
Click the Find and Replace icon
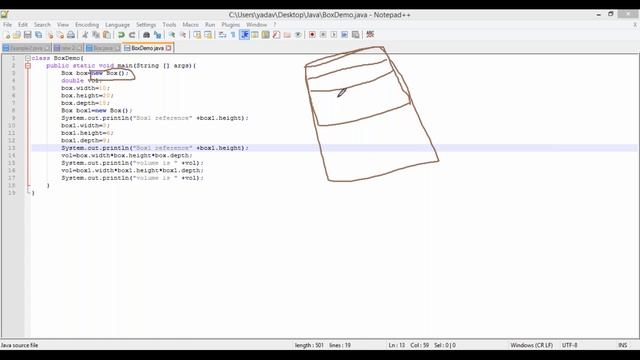[x=157, y=35]
